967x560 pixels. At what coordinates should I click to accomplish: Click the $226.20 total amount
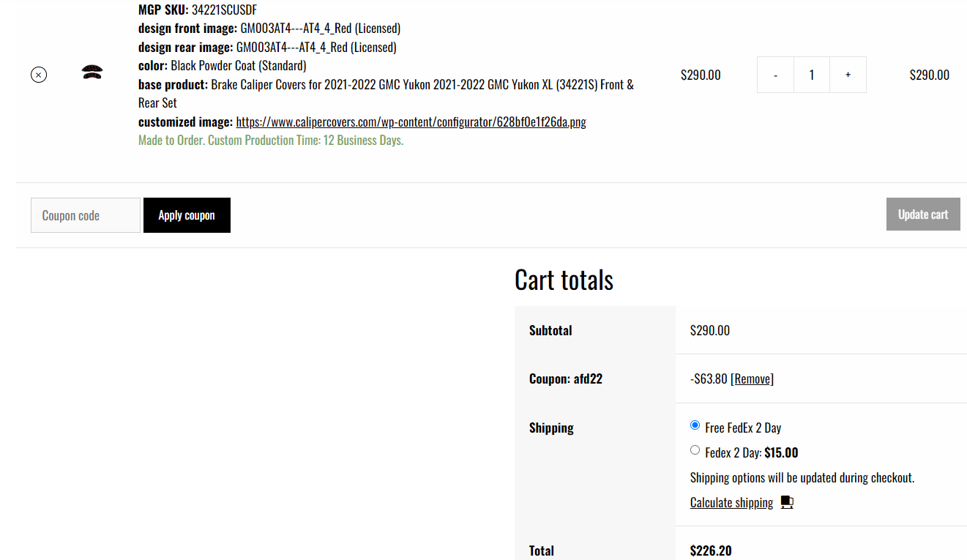pos(711,550)
